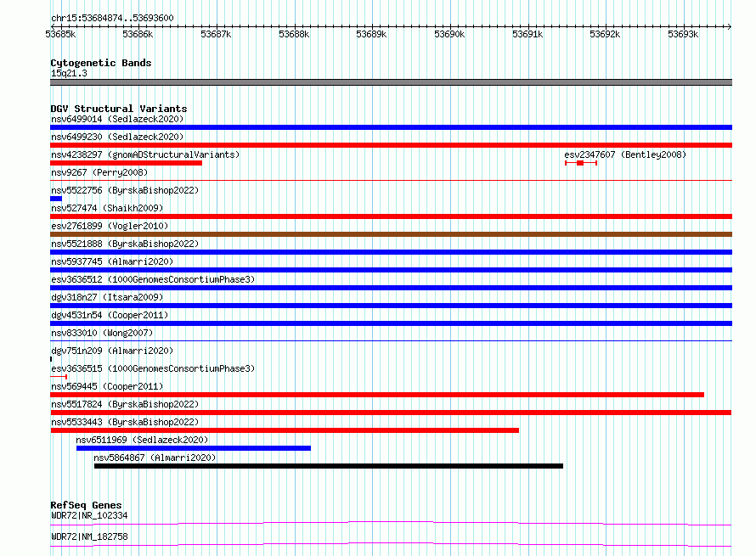Open nsv5937745 (Almarri2020) label
Viewport: 756px width, 556px height.
(x=112, y=261)
